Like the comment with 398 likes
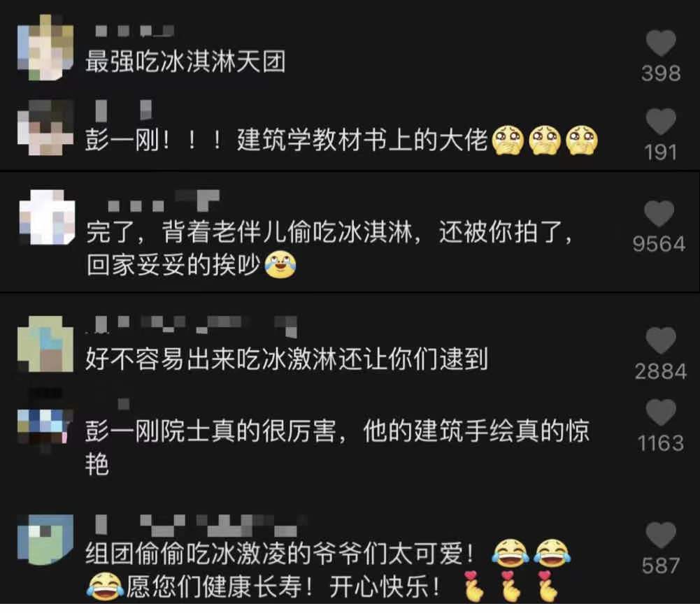700x613 pixels. pyautogui.click(x=661, y=43)
